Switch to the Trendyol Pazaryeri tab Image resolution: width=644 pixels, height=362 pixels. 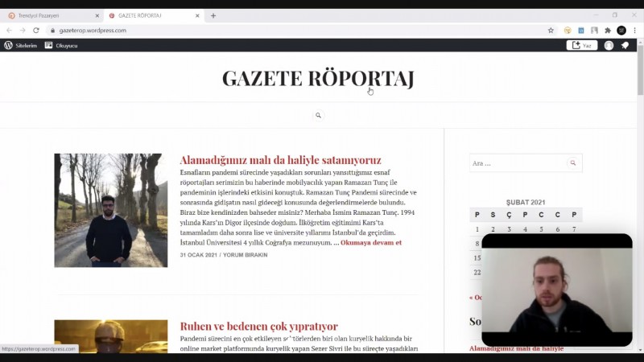48,15
